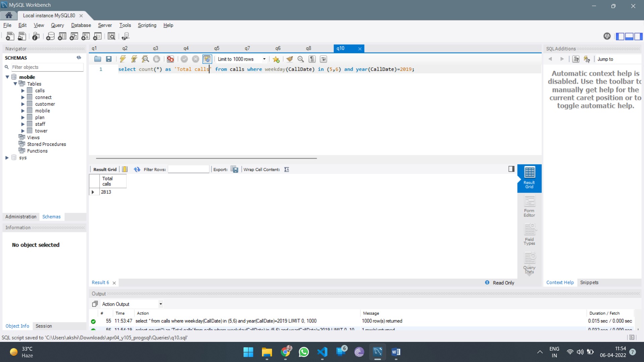Collapse the mobile schema node
The image size is (644, 362).
tap(7, 77)
